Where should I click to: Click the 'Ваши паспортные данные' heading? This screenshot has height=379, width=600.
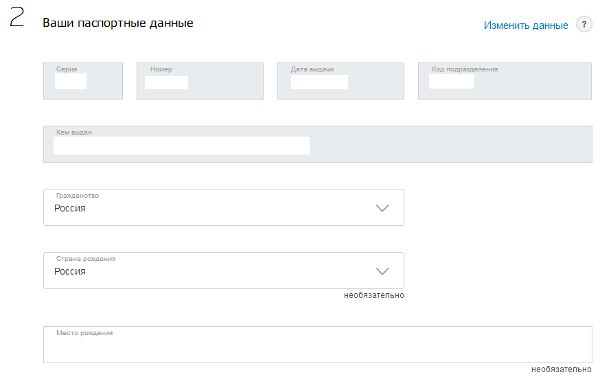click(x=118, y=23)
